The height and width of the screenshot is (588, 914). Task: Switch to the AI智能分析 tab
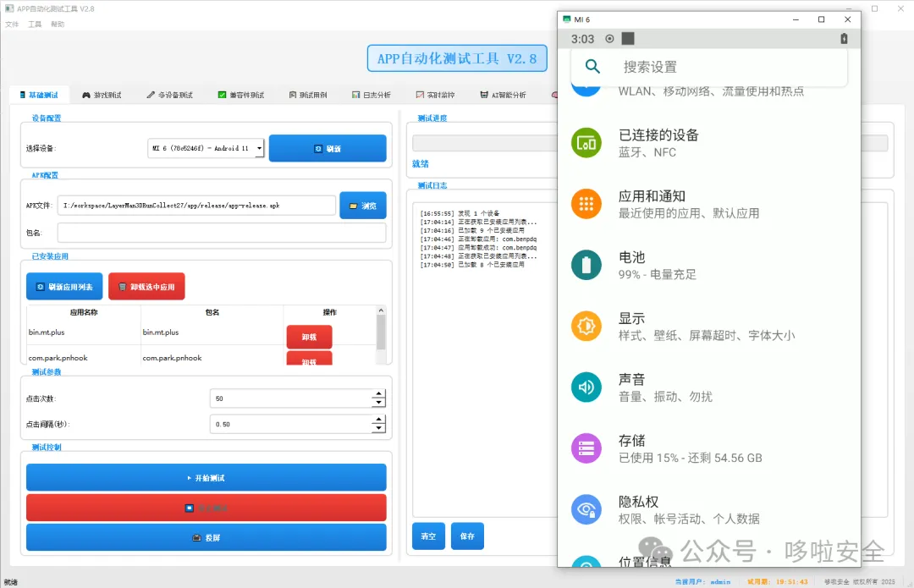click(504, 95)
